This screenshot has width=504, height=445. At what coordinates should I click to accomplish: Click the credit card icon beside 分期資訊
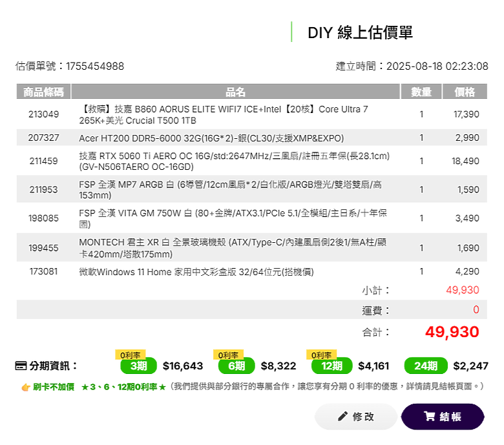pos(21,366)
